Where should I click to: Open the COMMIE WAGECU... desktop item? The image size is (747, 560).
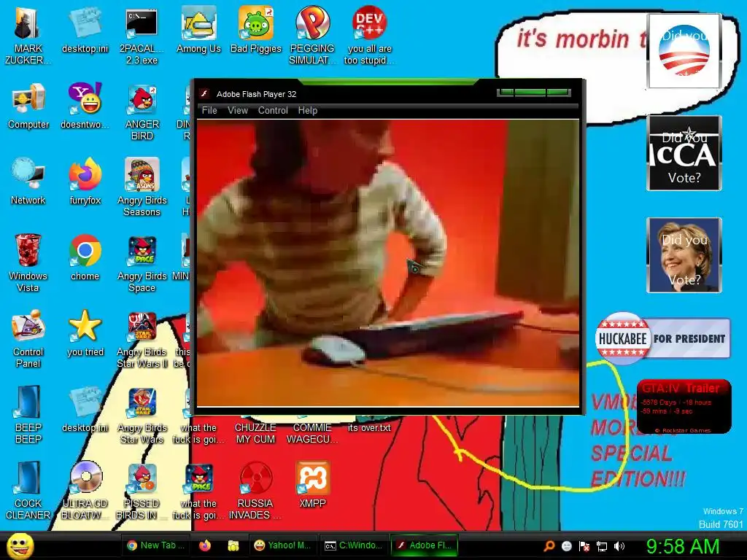pyautogui.click(x=312, y=433)
